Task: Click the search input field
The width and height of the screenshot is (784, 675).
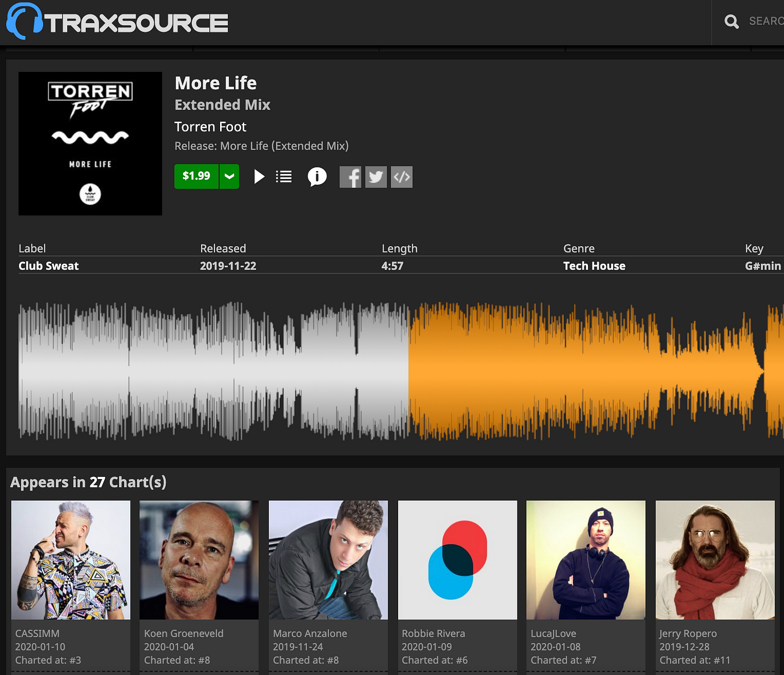Action: 766,21
